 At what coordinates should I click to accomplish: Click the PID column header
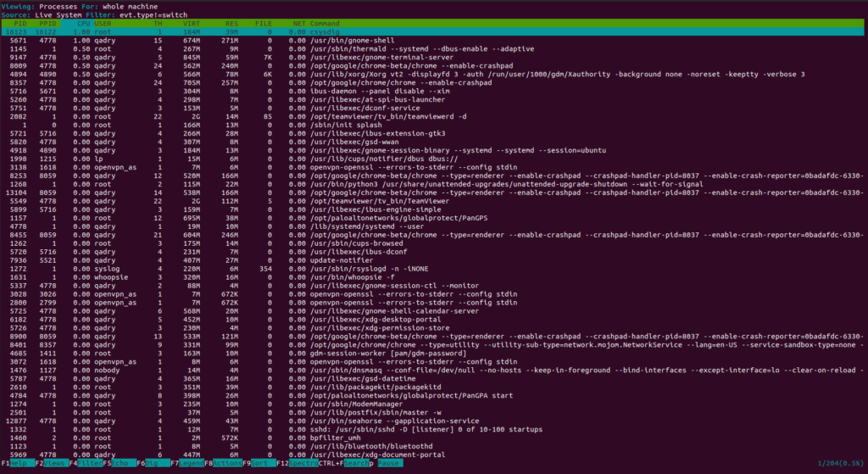pyautogui.click(x=20, y=24)
